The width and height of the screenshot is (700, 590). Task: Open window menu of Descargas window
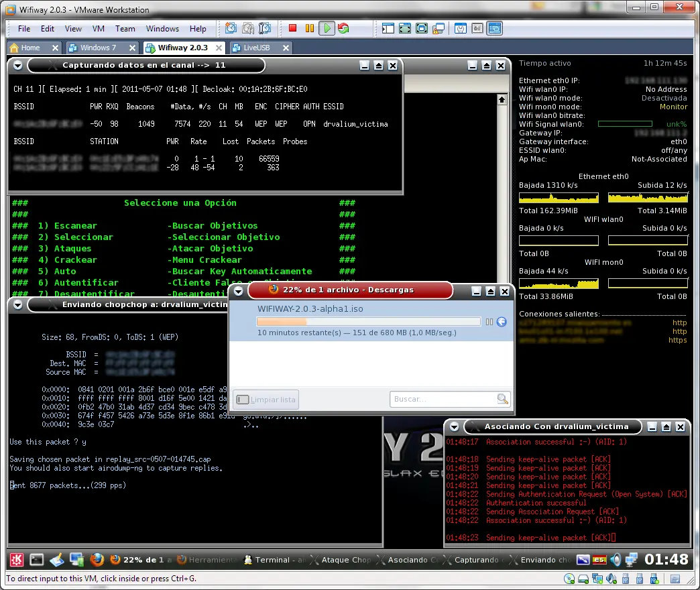pos(239,292)
